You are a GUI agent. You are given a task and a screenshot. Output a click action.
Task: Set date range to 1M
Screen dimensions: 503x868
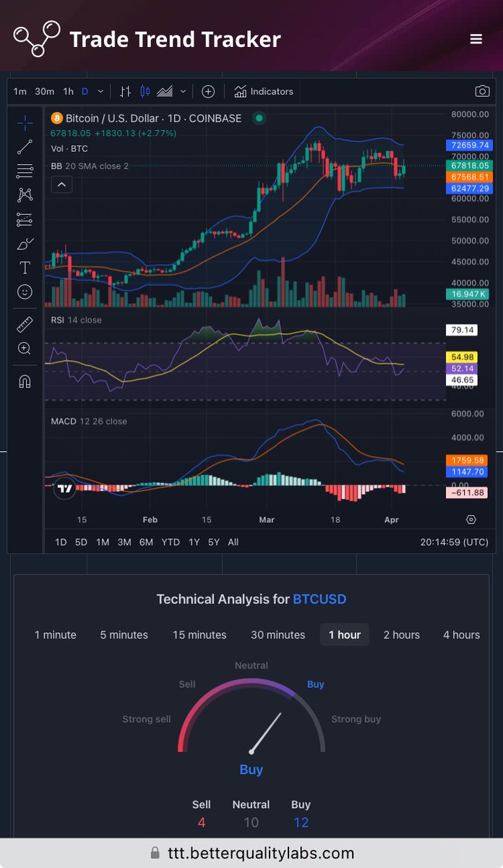click(x=103, y=542)
